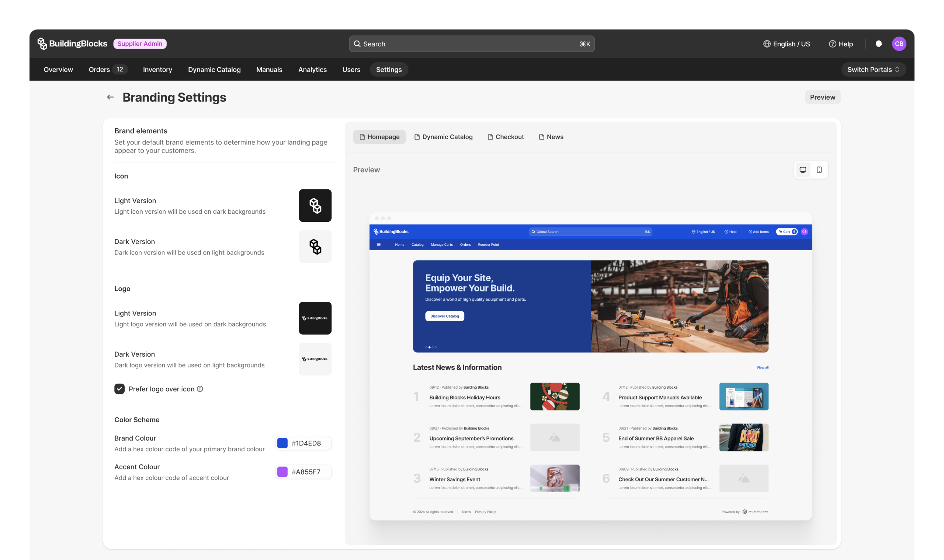Open the Dynamic Catalog preview tab
The image size is (944, 560).
pyautogui.click(x=443, y=137)
